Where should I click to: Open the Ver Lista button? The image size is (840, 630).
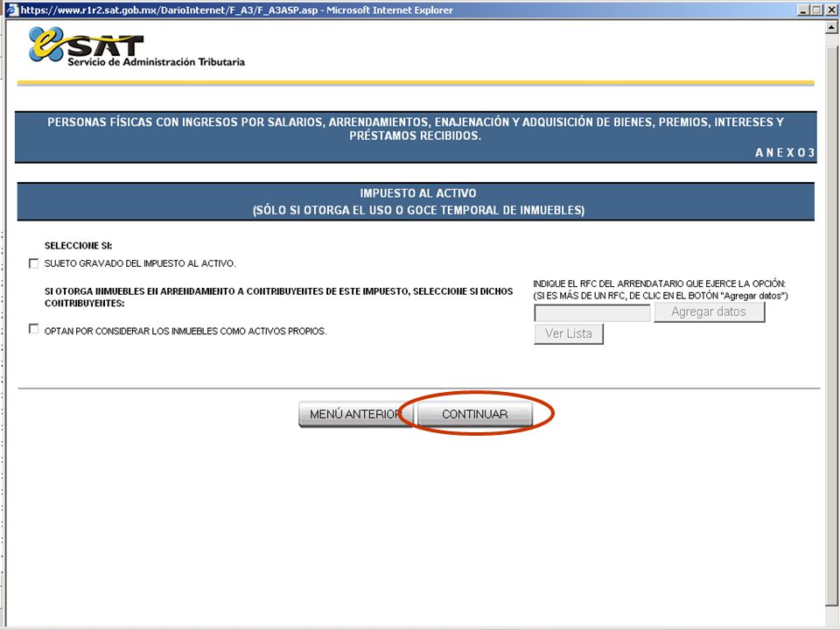[x=569, y=333]
